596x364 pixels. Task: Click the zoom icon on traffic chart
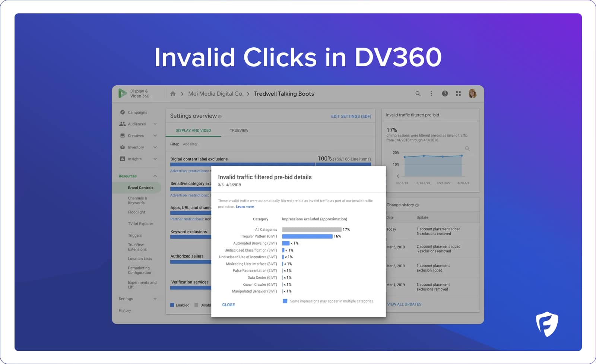(x=467, y=149)
